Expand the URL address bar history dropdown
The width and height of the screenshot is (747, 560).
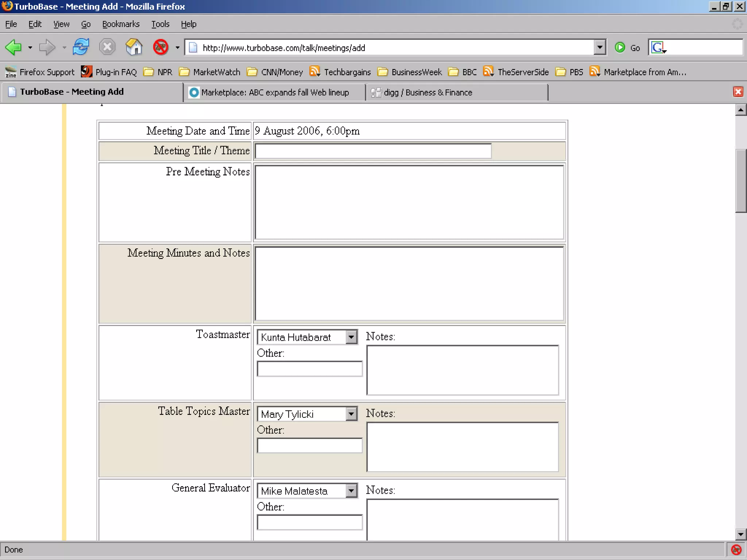[x=599, y=47]
